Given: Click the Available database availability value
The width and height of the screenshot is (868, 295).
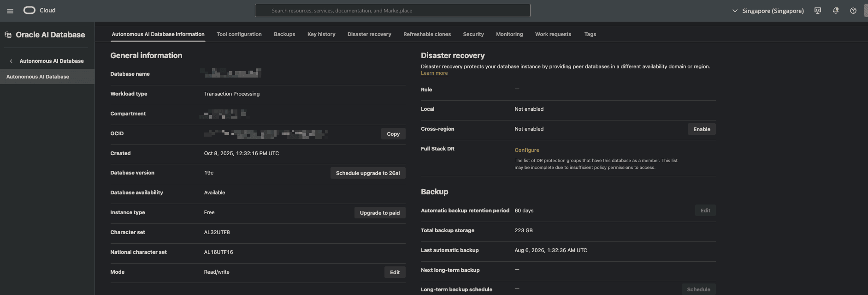Looking at the screenshot, I should tap(215, 193).
